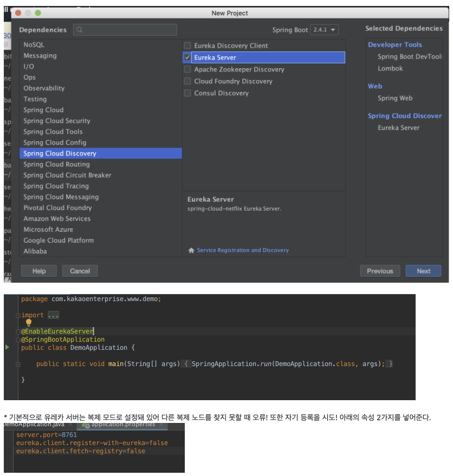
Task: Click the search magnifier icon in Dependencies
Action: 80,30
